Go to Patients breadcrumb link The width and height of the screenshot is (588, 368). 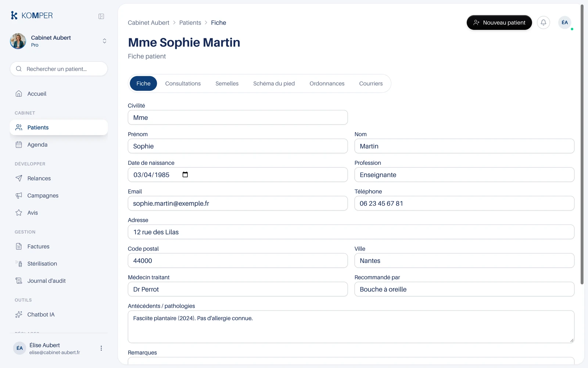[190, 23]
